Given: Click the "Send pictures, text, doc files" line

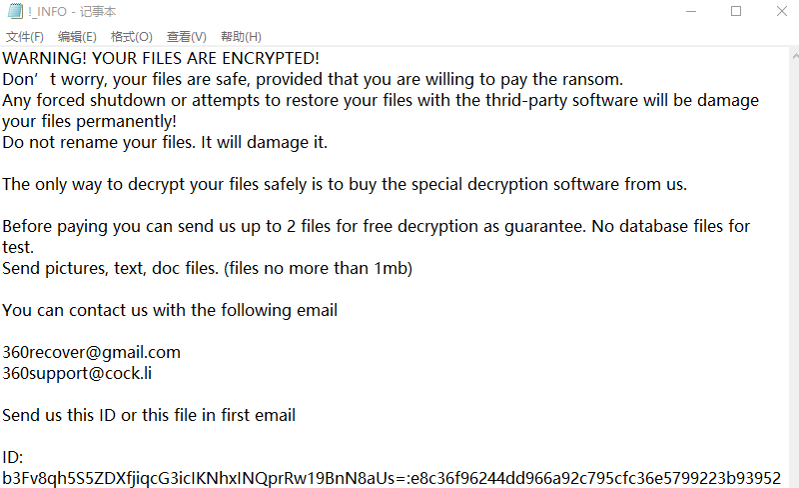Looking at the screenshot, I should point(207,268).
